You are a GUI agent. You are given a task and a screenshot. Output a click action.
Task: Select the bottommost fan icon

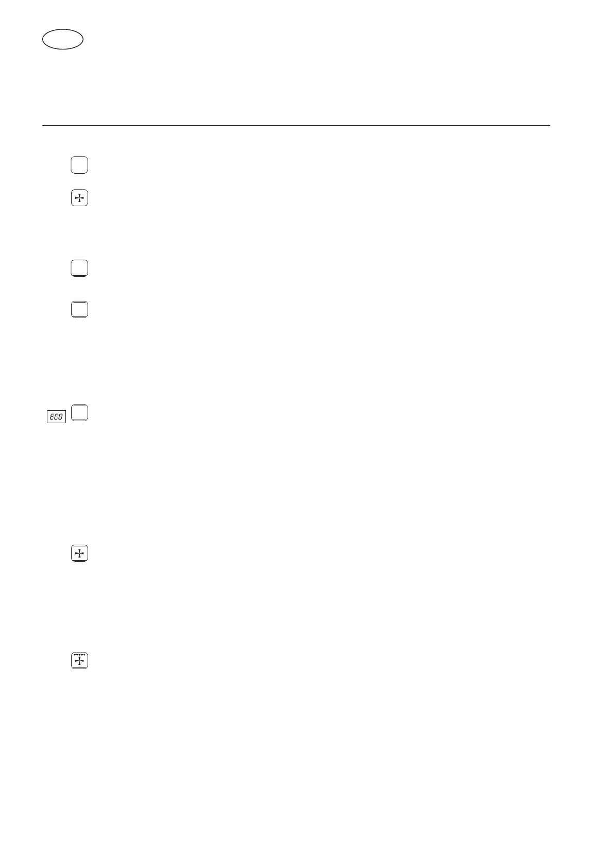79,660
